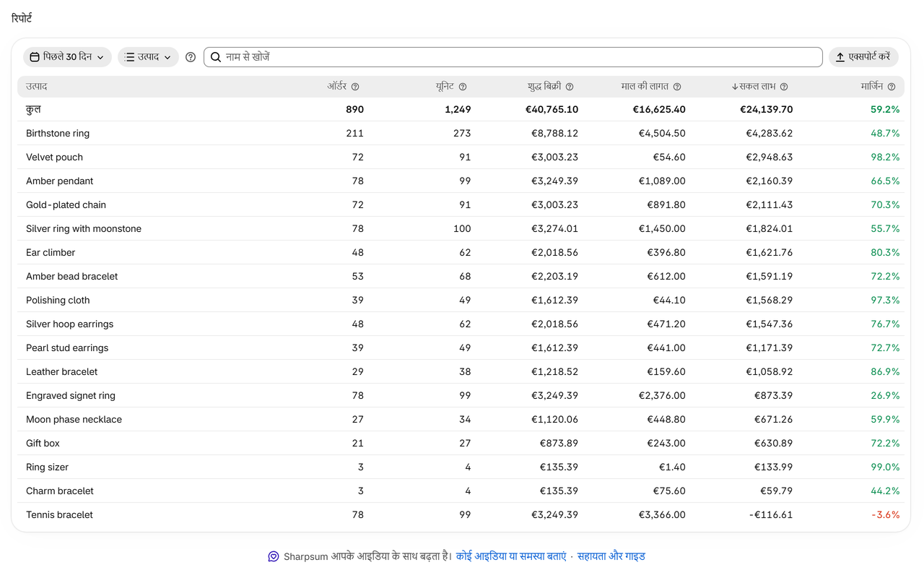924x578 pixels.
Task: Sort by the ऑर्डर column header
Action: 337,87
